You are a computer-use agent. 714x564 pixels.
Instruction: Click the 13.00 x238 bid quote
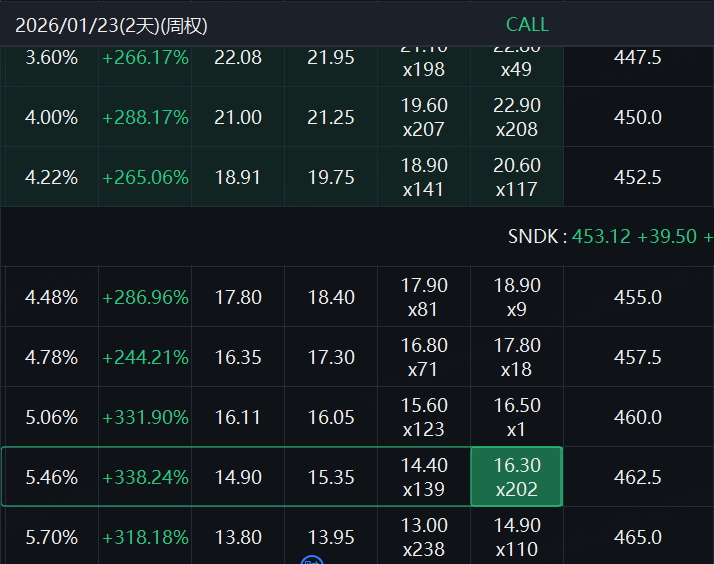[423, 537]
